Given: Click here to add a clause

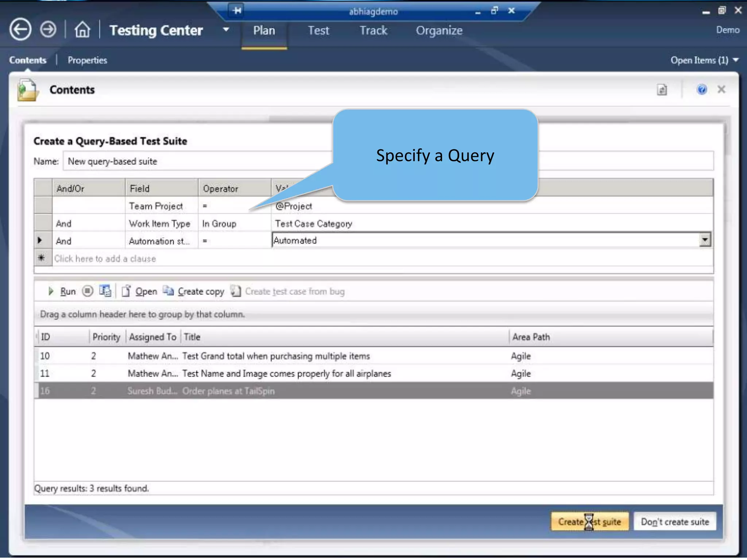Looking at the screenshot, I should point(105,258).
